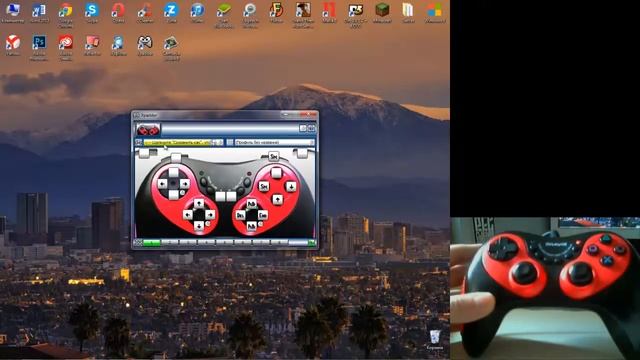Image resolution: width=640 pixels, height=360 pixels.
Task: Open Computer desktop icon
Action: 13,12
